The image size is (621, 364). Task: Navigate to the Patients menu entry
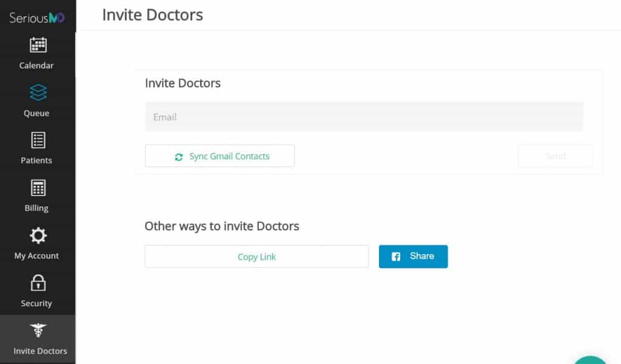pos(36,160)
